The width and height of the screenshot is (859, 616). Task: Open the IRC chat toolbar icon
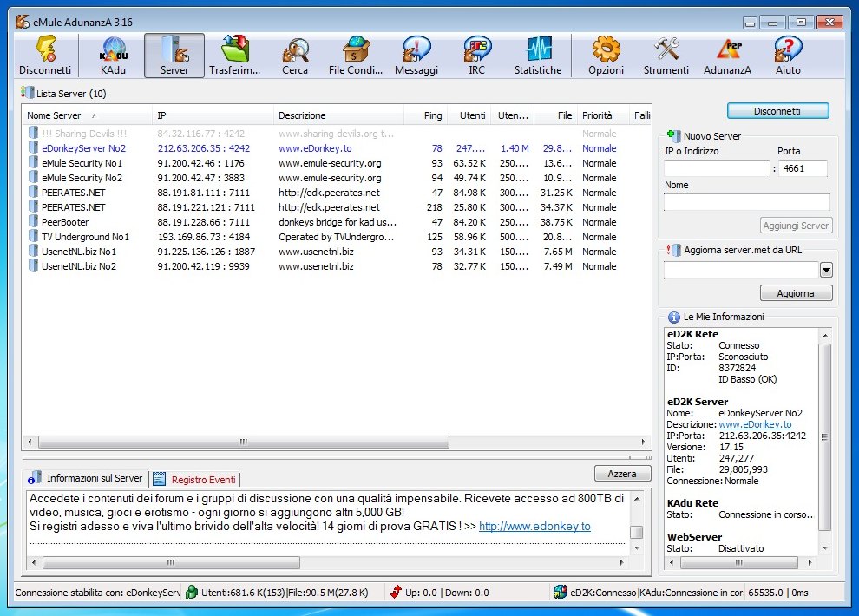(476, 56)
